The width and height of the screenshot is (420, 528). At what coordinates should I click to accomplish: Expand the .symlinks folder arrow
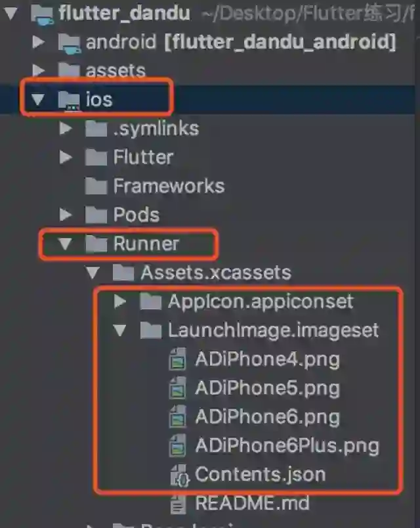point(66,128)
